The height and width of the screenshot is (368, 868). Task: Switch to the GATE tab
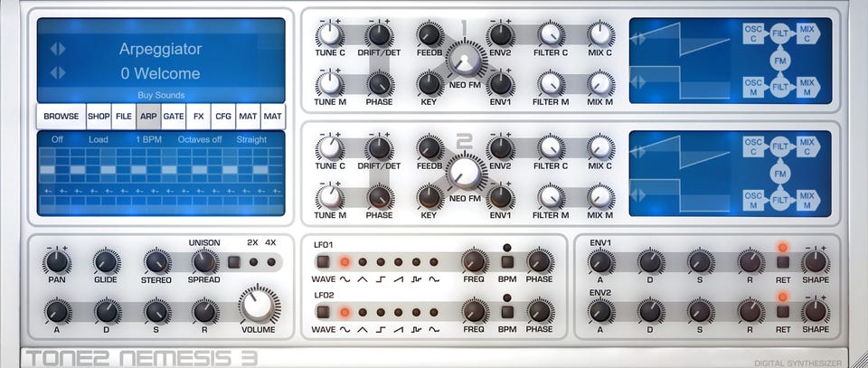click(174, 117)
